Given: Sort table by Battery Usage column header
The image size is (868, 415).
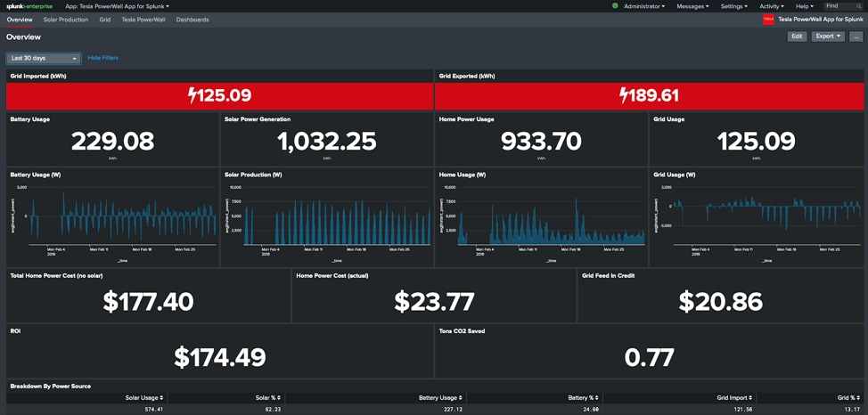Looking at the screenshot, I should tap(440, 398).
